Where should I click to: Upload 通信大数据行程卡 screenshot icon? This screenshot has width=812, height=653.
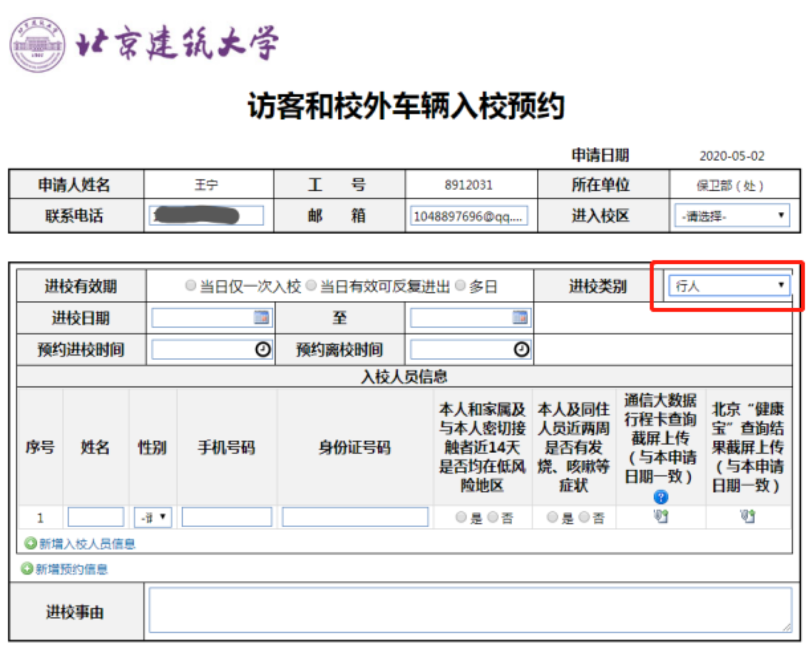pos(661,516)
